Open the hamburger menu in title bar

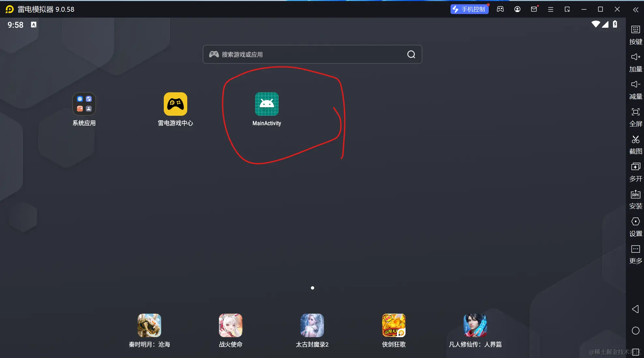(551, 9)
